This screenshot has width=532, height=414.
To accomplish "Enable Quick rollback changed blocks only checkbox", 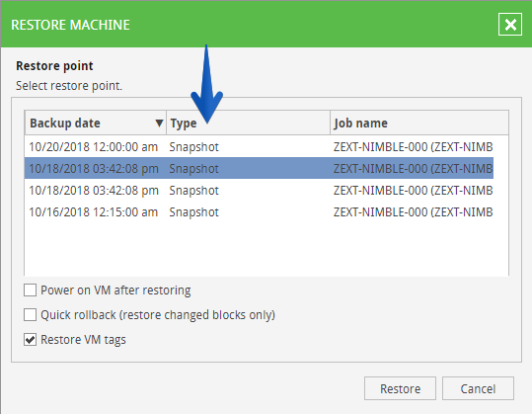I will 31,315.
